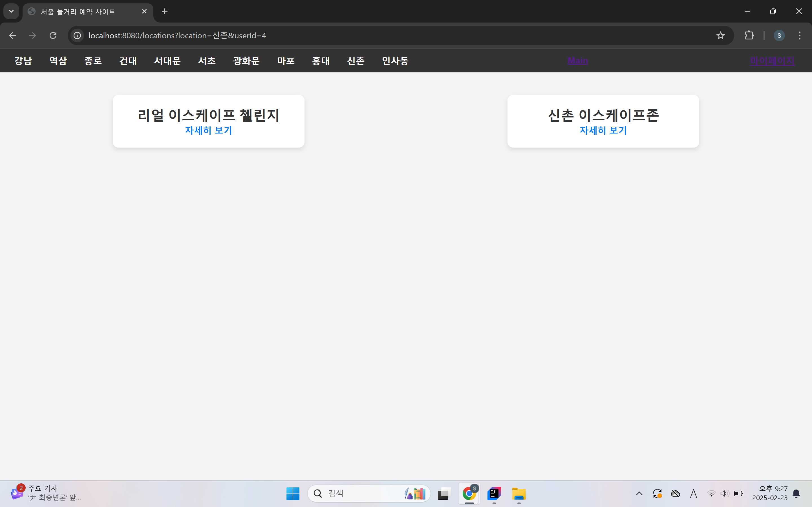Go to the 마이페이지 link
This screenshot has height=507, width=812.
click(x=772, y=61)
